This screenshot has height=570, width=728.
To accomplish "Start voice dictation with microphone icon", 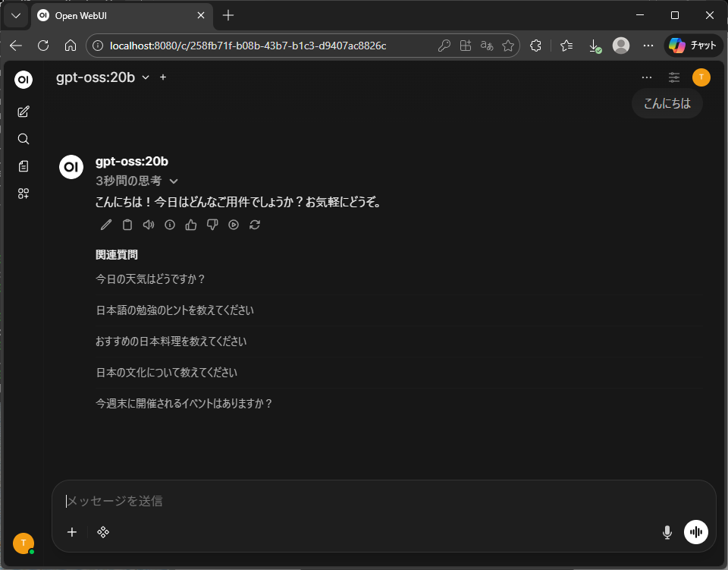I will click(x=667, y=532).
